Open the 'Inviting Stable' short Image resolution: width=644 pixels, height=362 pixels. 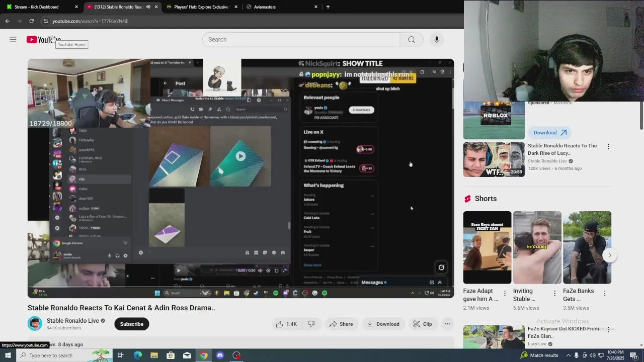(x=537, y=247)
